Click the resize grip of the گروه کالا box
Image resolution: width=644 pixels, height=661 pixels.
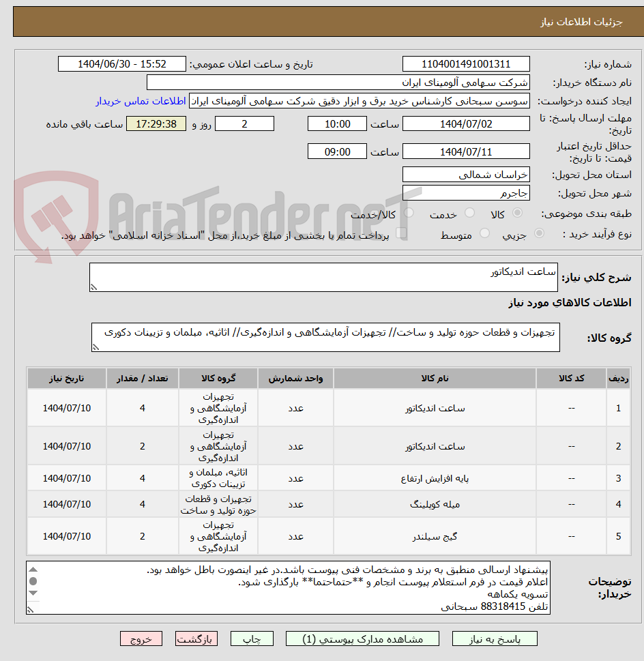(95, 347)
